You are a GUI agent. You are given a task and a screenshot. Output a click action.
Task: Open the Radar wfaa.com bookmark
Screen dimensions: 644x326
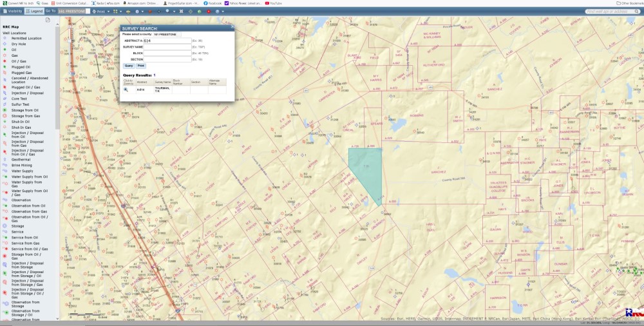coord(107,3)
